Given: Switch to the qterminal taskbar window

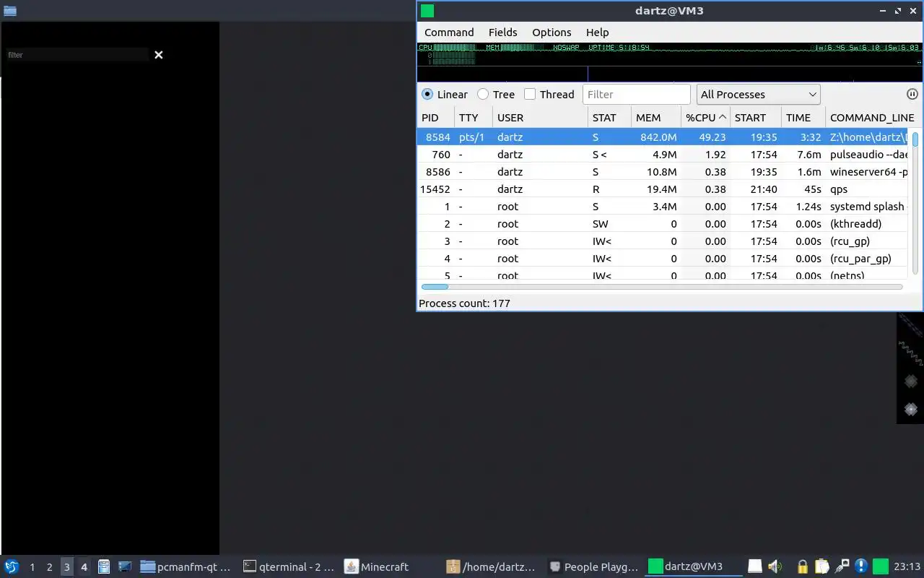Looking at the screenshot, I should [289, 566].
